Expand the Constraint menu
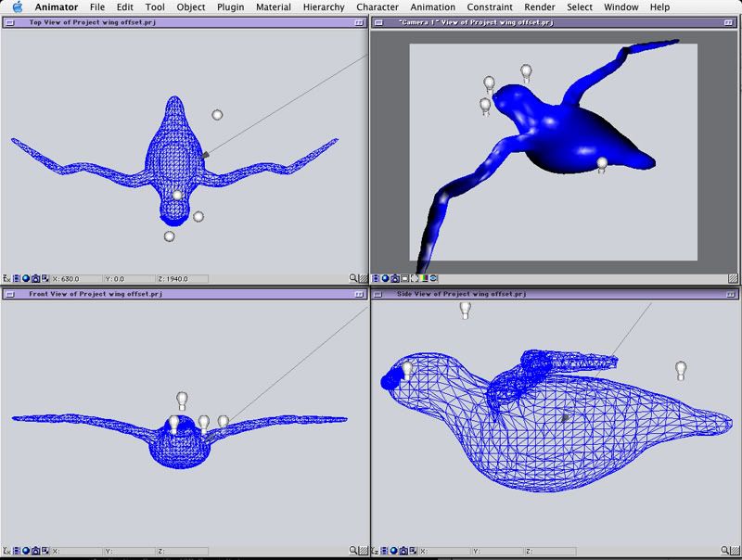 pyautogui.click(x=490, y=7)
